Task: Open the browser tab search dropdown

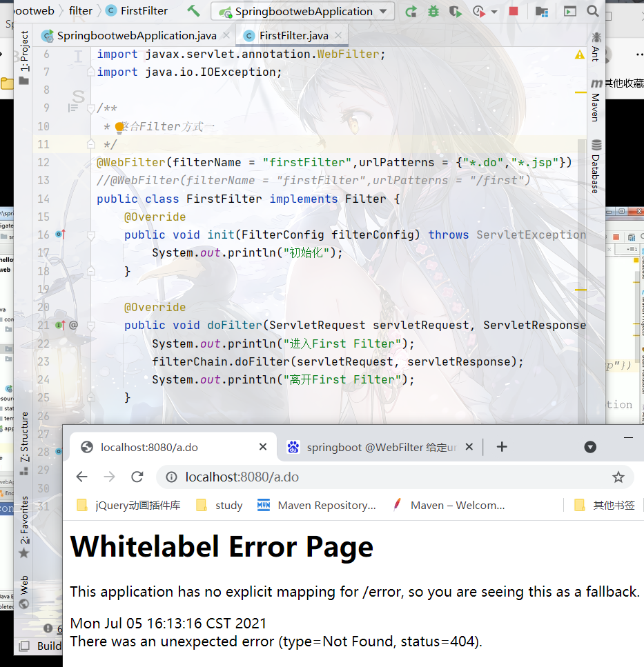Action: pyautogui.click(x=590, y=447)
